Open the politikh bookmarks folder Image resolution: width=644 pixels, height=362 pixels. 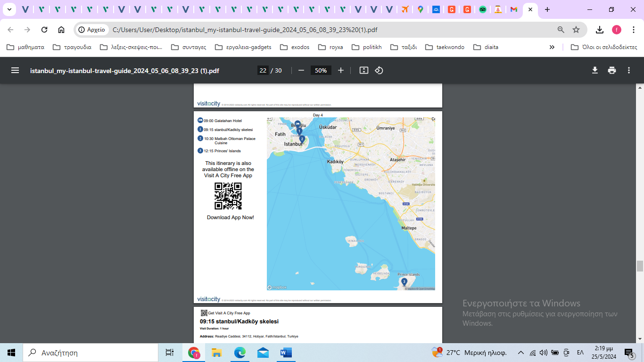pyautogui.click(x=366, y=47)
